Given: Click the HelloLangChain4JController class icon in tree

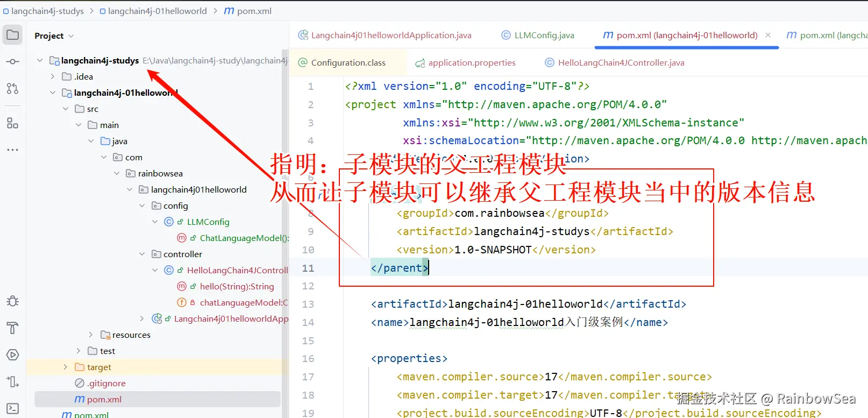Looking at the screenshot, I should pos(168,270).
